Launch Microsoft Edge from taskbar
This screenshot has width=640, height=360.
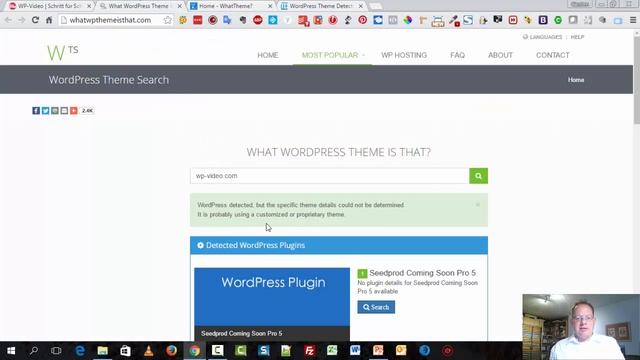(x=80, y=351)
